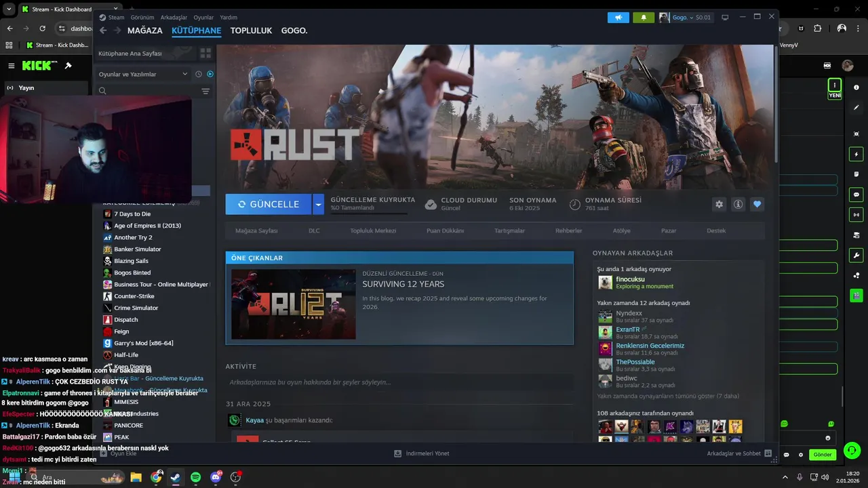Click Chrome icon in taskbar

tap(156, 477)
